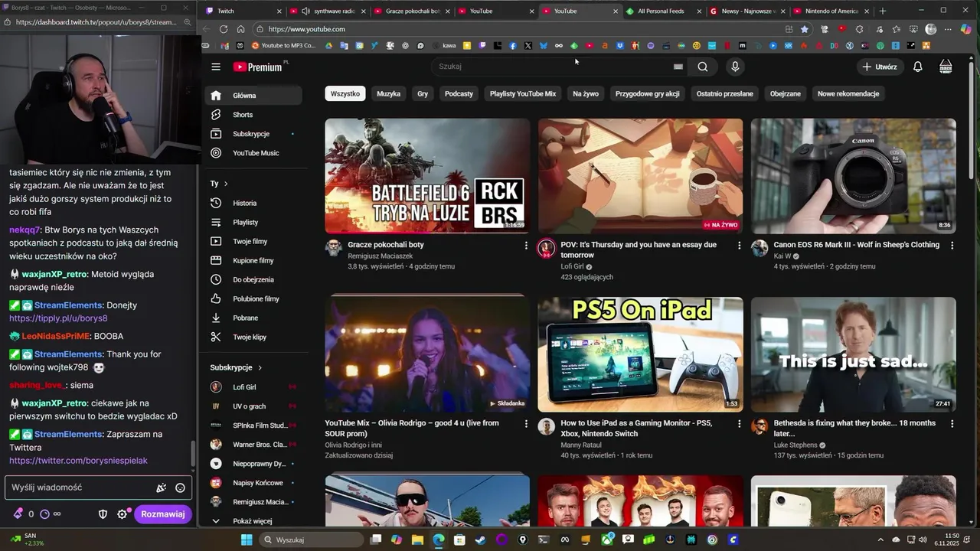This screenshot has width=980, height=551.
Task: Open the Główna home sidebar entry
Action: [253, 96]
